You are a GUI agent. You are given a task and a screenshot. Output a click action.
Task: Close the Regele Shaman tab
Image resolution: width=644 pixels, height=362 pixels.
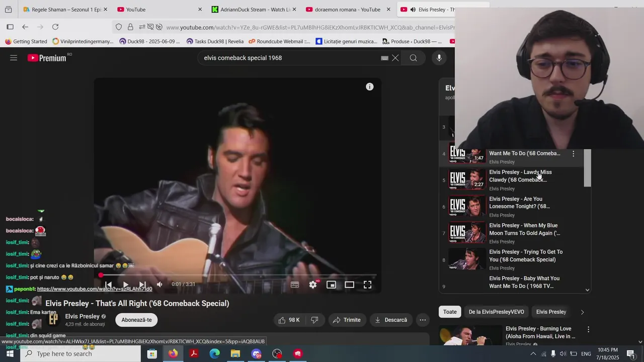[x=105, y=10]
